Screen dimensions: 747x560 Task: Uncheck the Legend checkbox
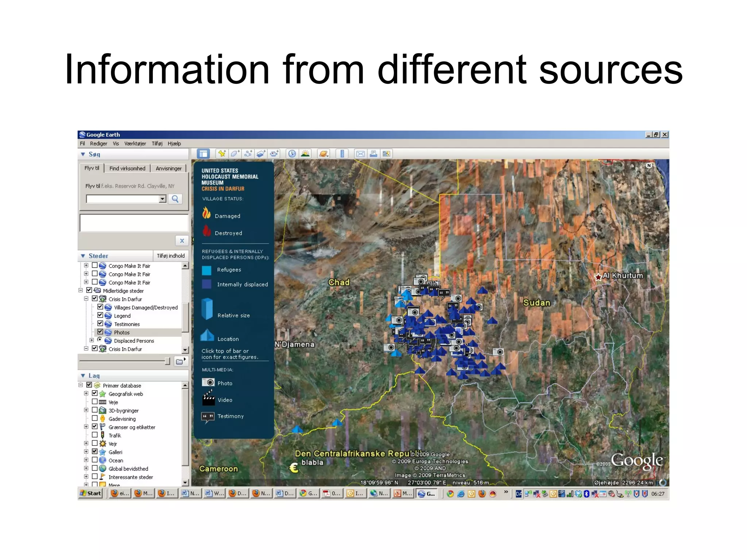tap(100, 315)
